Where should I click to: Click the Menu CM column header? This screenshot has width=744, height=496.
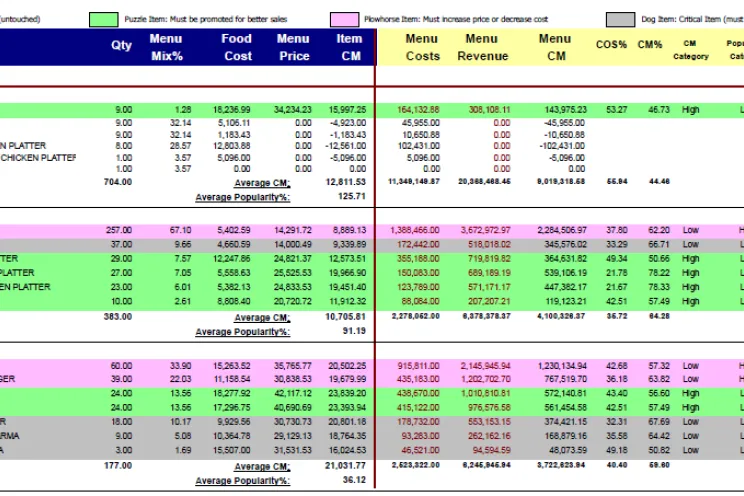pyautogui.click(x=555, y=47)
